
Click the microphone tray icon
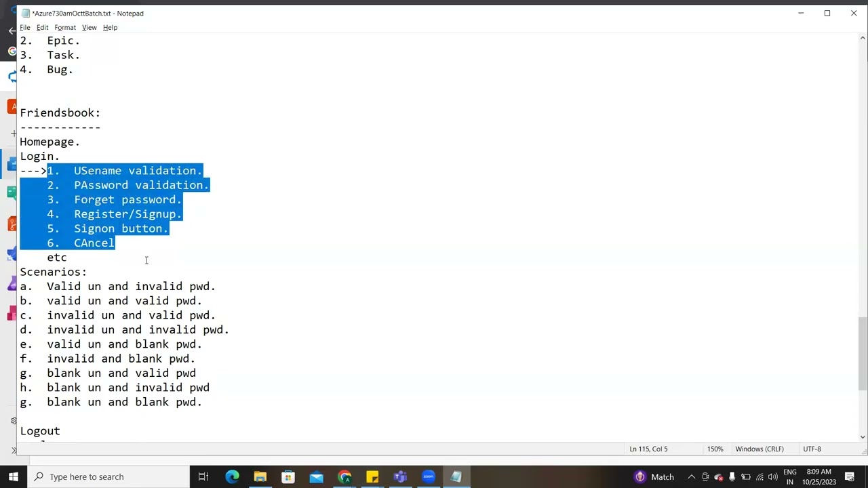[x=732, y=476]
